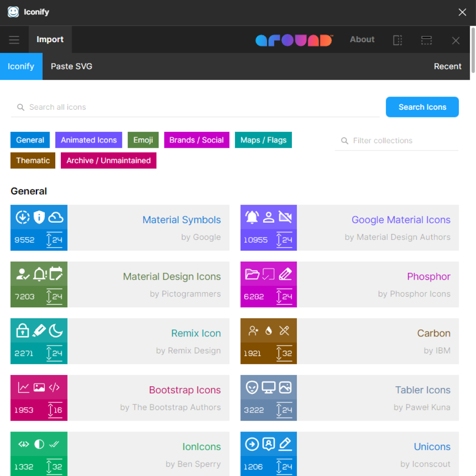Image resolution: width=476 pixels, height=476 pixels.
Task: Focus the Search all icons field
Action: click(195, 107)
